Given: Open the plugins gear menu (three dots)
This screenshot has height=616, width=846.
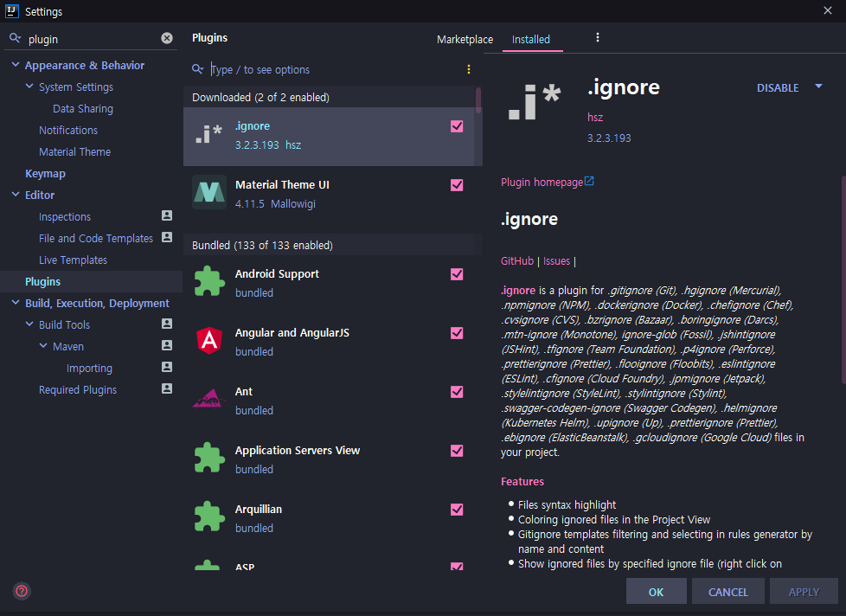Looking at the screenshot, I should (x=597, y=37).
